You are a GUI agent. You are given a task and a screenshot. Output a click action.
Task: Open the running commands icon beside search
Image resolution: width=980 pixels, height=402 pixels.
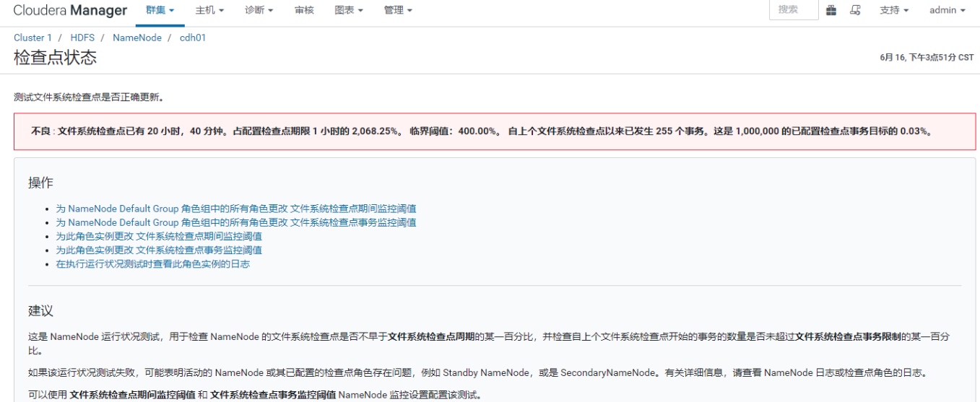[x=855, y=10]
